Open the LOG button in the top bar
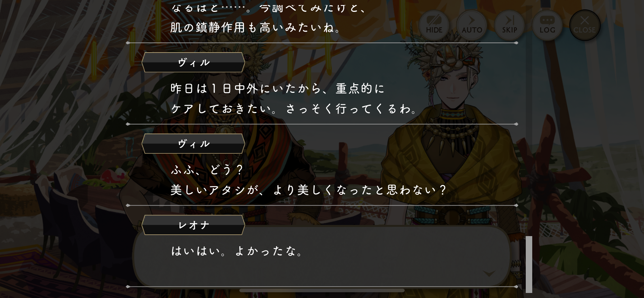The image size is (644, 298). [x=547, y=25]
